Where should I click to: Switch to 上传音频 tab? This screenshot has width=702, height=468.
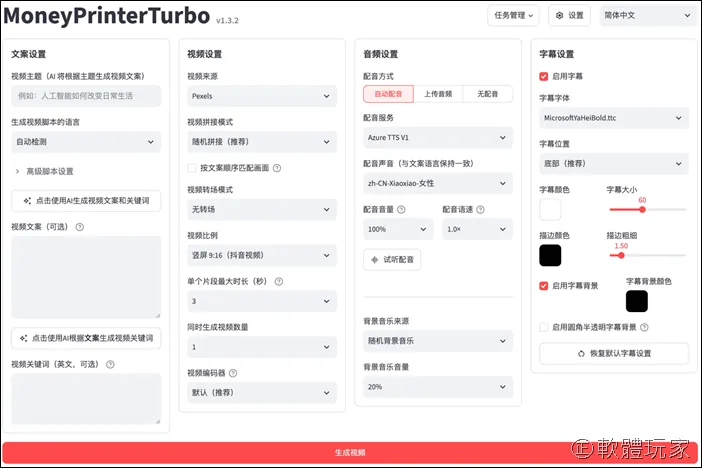point(438,94)
